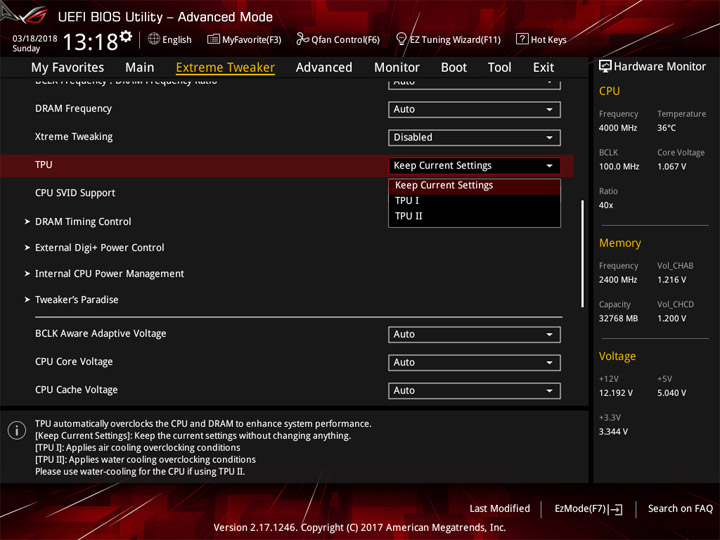720x540 pixels.
Task: Go to the Advanced tab
Action: click(x=324, y=68)
